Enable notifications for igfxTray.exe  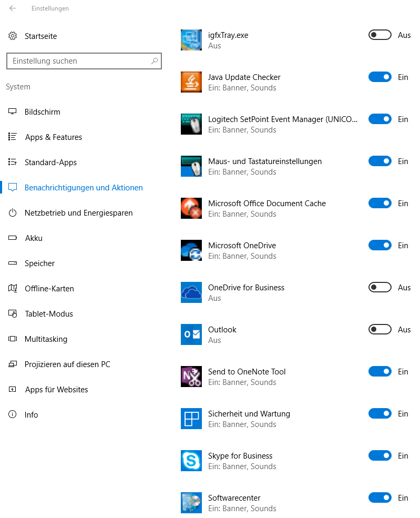380,35
